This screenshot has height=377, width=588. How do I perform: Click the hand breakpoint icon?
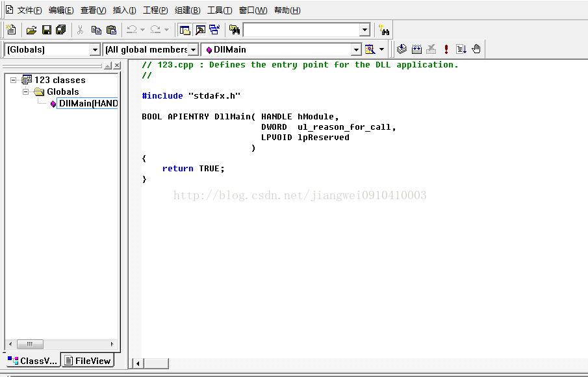[476, 49]
